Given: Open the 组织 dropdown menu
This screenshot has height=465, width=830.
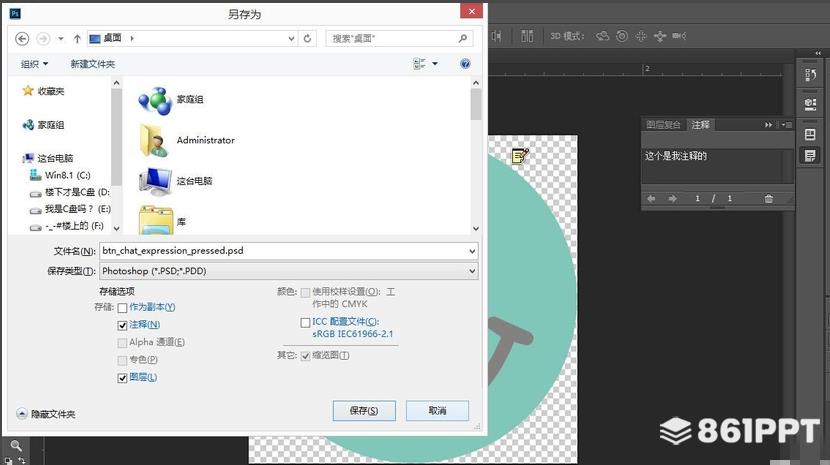Looking at the screenshot, I should click(34, 64).
